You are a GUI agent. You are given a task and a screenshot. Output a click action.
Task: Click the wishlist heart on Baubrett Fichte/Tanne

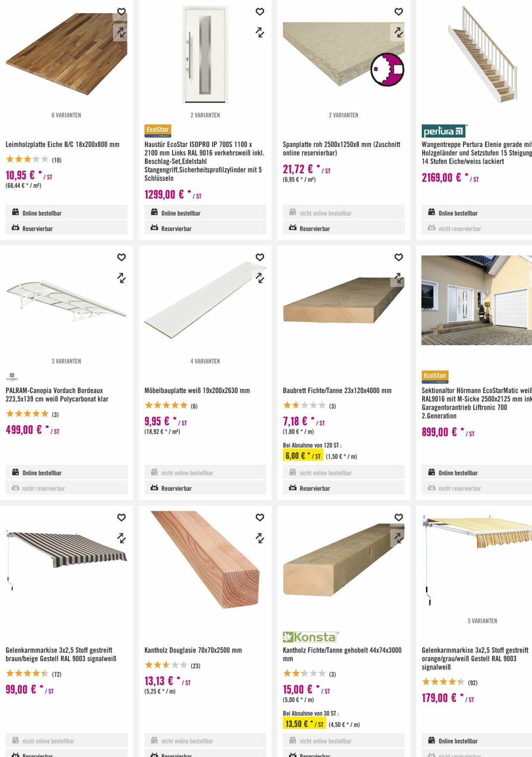pos(398,257)
